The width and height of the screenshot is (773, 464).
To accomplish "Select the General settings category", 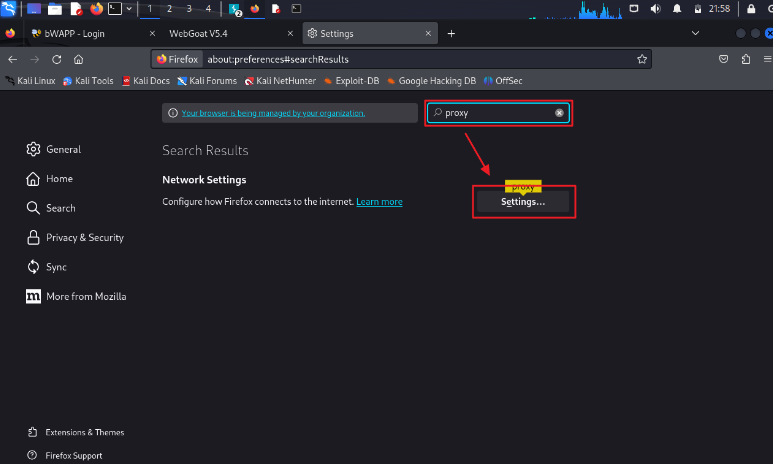I will click(54, 149).
